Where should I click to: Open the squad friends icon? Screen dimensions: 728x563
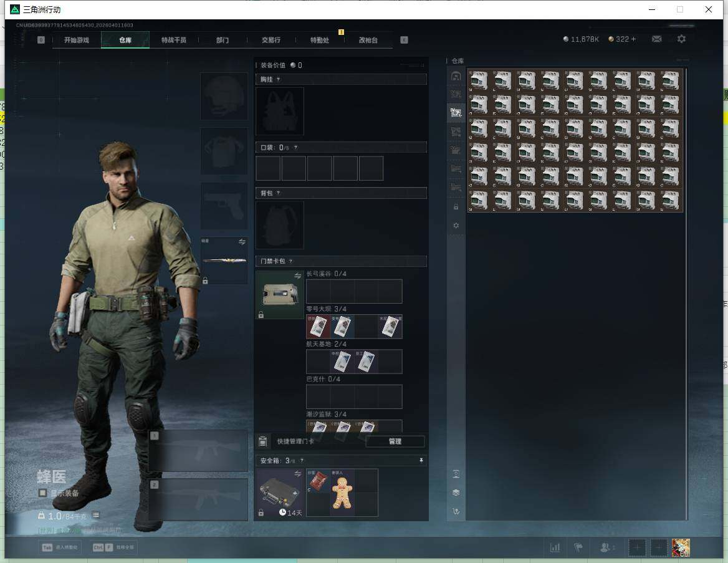pyautogui.click(x=606, y=547)
